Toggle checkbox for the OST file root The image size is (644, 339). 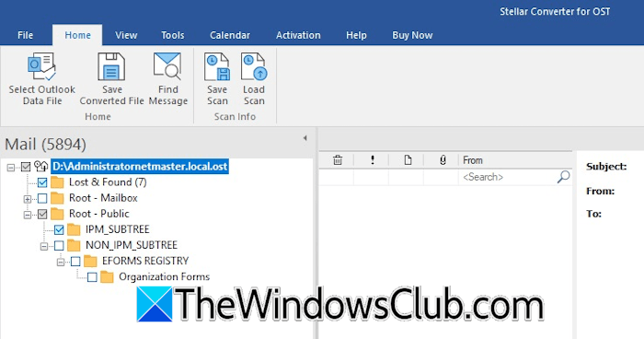coord(26,167)
